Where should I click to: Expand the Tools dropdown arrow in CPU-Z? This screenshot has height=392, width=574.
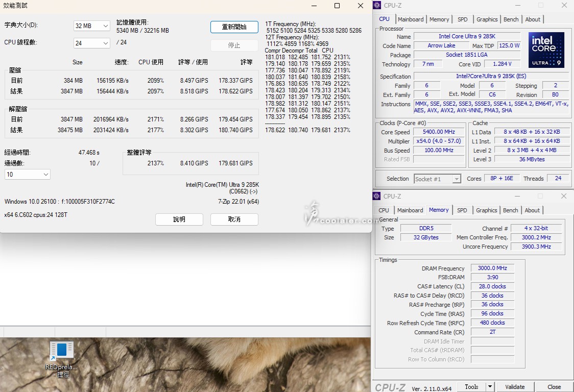(490, 387)
